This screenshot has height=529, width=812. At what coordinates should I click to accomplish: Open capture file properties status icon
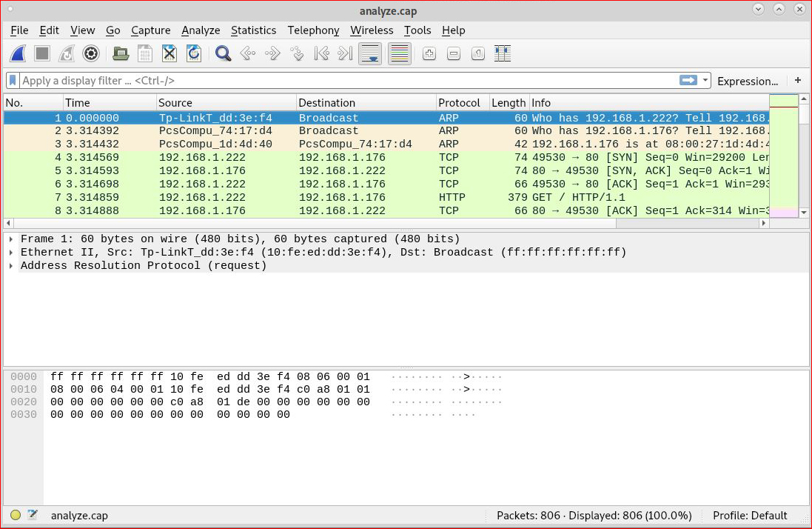(x=33, y=515)
